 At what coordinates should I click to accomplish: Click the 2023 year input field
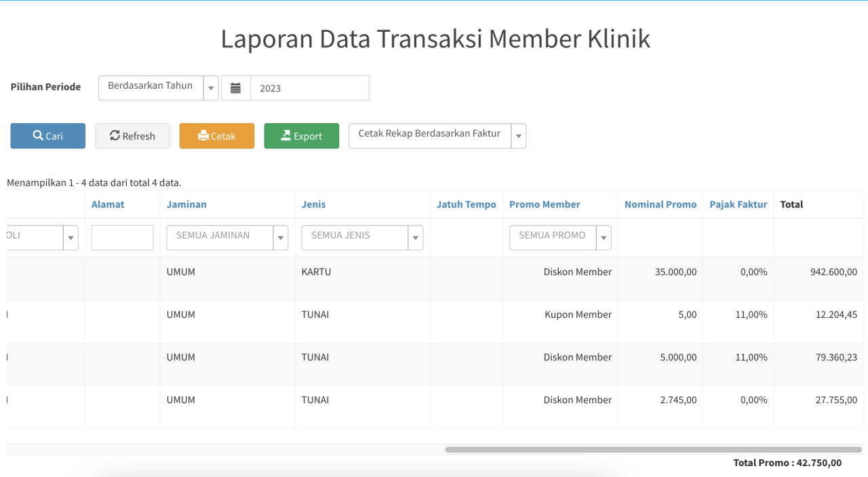[x=309, y=88]
